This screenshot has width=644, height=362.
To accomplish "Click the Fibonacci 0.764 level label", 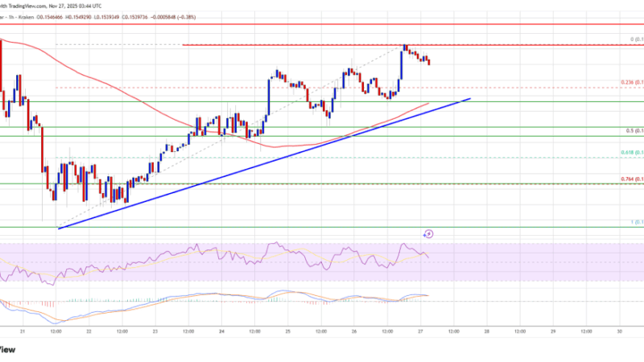I will (x=632, y=179).
